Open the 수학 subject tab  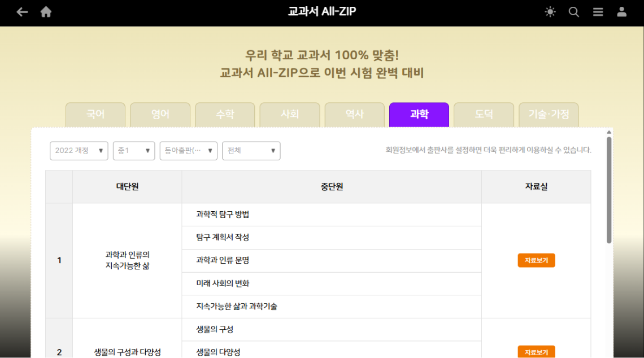tap(225, 113)
